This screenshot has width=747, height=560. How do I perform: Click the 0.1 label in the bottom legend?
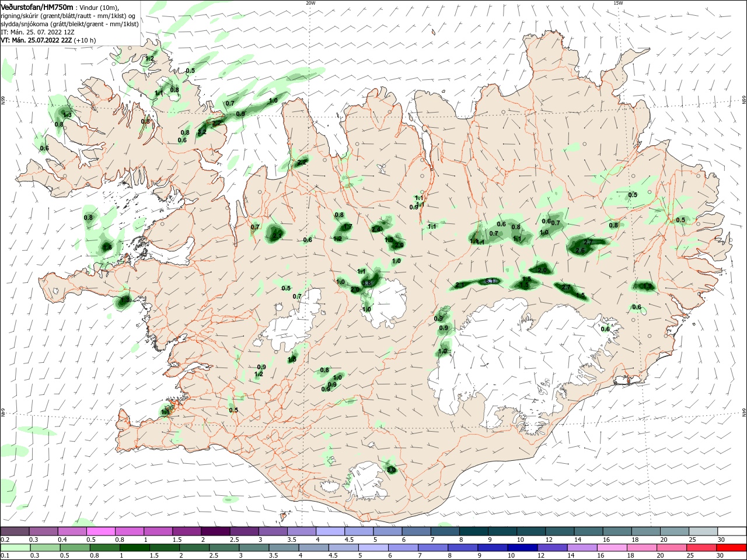point(5,555)
